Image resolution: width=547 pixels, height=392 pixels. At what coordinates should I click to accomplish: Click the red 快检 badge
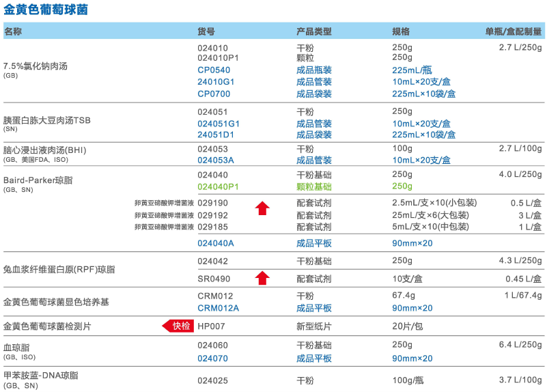coord(178,326)
